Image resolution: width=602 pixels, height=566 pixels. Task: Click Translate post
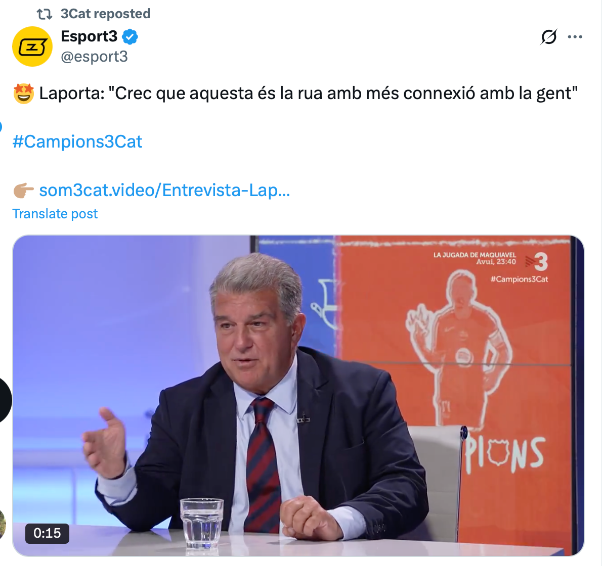55,213
